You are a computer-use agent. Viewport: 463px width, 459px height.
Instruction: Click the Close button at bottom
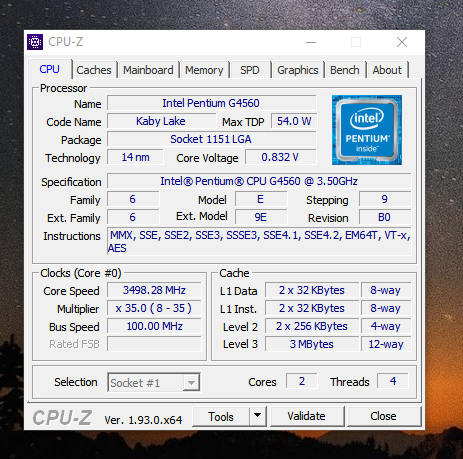[x=384, y=416]
